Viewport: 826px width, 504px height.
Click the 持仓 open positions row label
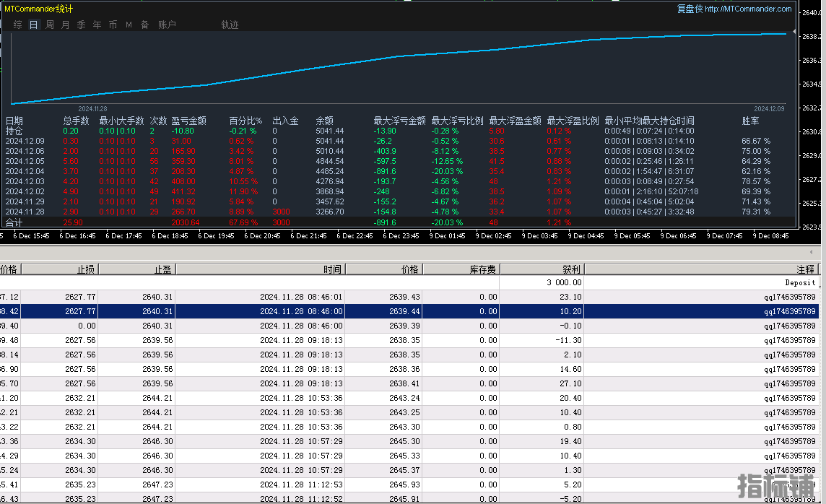pyautogui.click(x=14, y=131)
